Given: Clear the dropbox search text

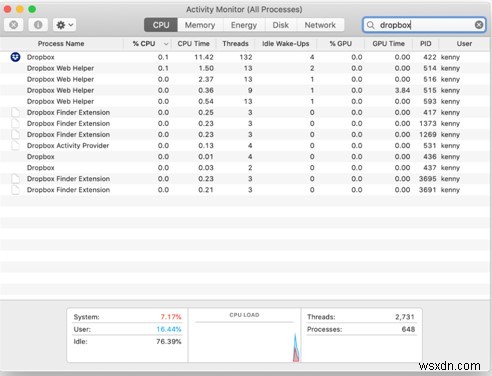Looking at the screenshot, I should click(479, 25).
